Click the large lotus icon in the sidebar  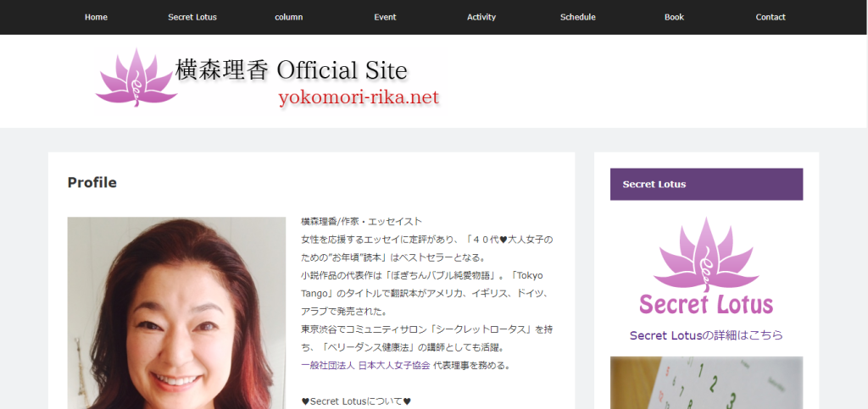[706, 252]
